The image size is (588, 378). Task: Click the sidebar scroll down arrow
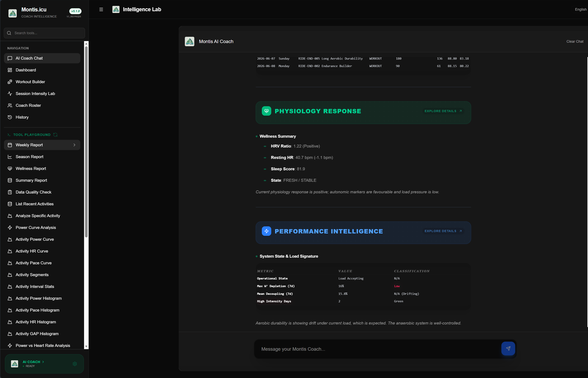point(86,346)
